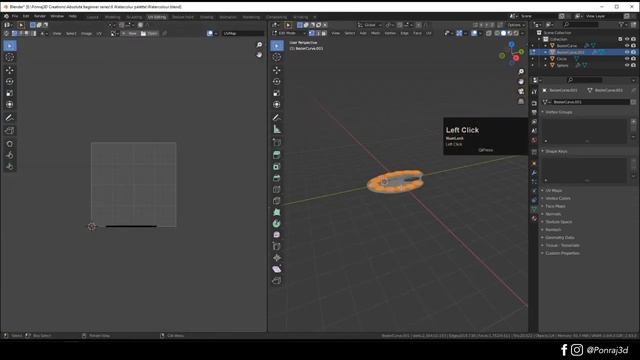
Task: Open the File menu
Action: 15,16
